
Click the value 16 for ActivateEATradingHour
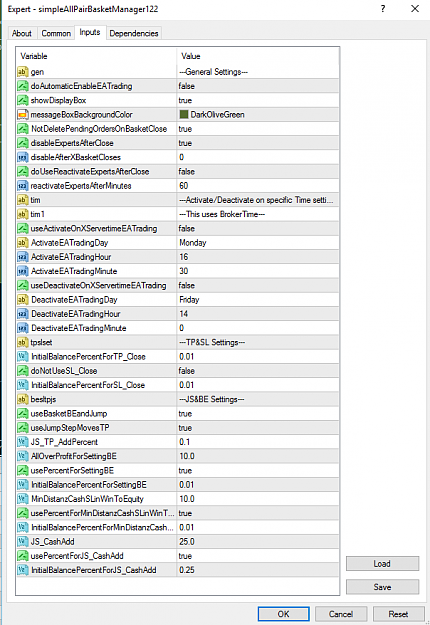click(258, 257)
